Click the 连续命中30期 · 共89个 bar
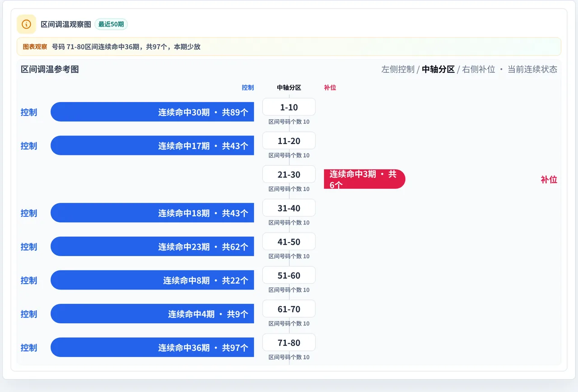Viewport: 578px width, 392px height. coord(152,112)
